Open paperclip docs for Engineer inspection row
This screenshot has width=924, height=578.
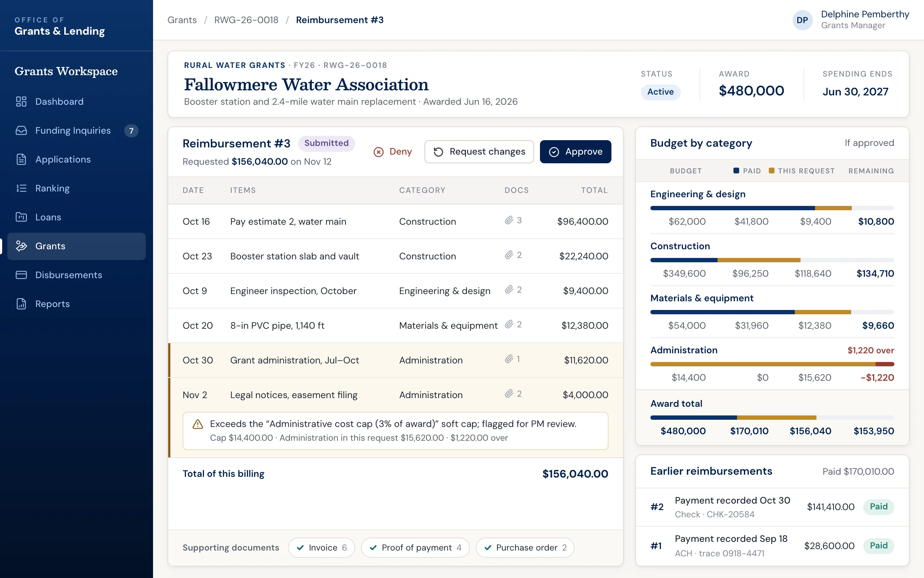tap(509, 290)
